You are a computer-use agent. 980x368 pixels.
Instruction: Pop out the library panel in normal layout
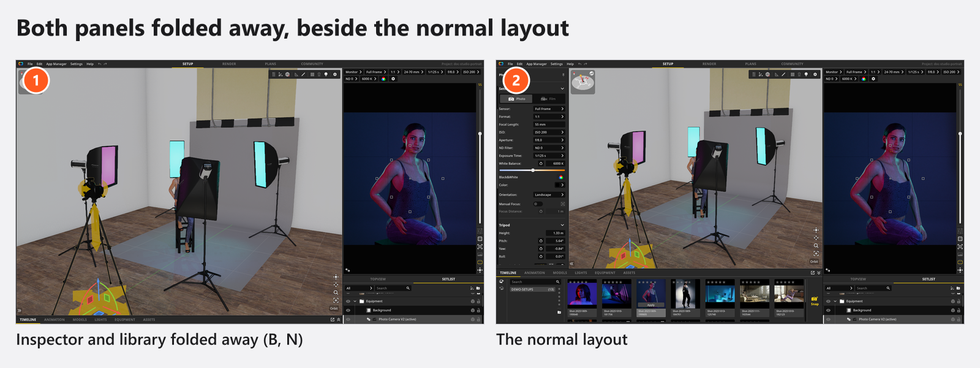(x=813, y=273)
